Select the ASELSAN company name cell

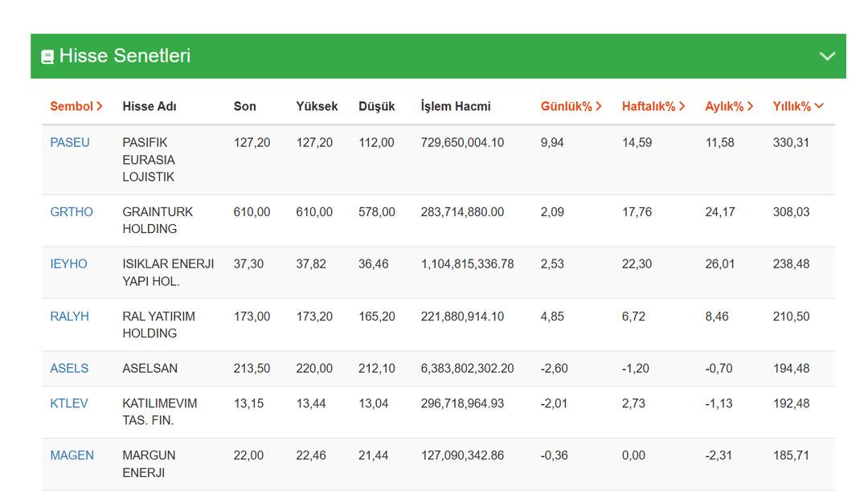pos(150,369)
